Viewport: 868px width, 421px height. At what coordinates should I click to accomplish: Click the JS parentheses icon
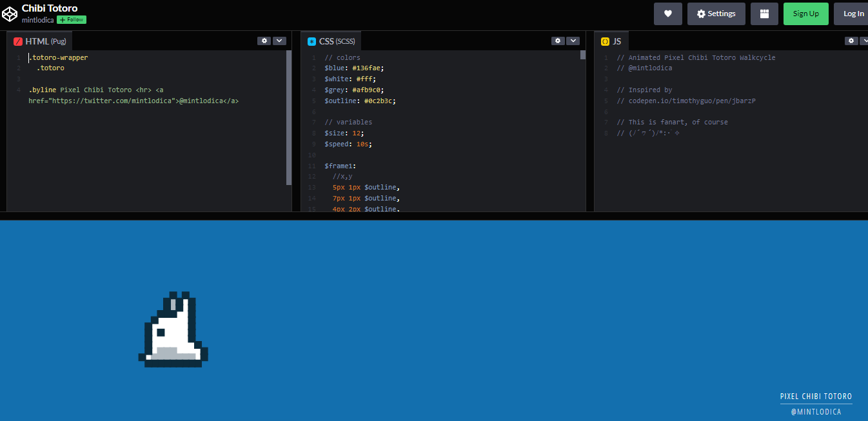click(605, 41)
